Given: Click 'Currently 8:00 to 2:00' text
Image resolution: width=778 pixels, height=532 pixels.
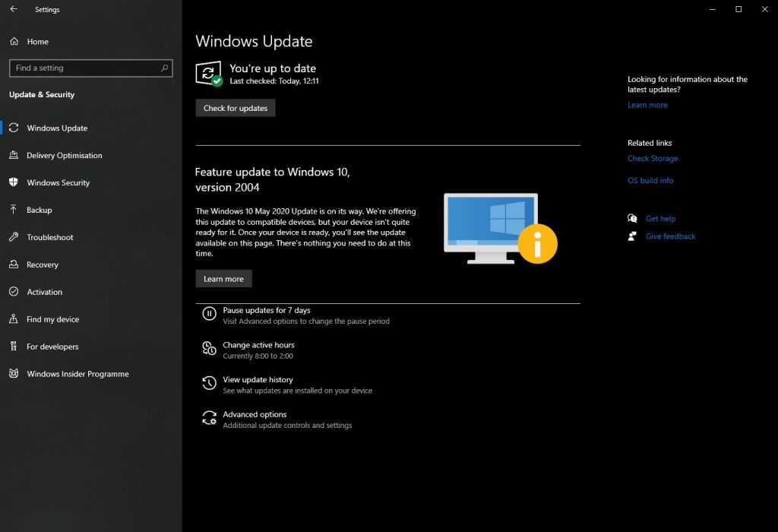Looking at the screenshot, I should 258,356.
